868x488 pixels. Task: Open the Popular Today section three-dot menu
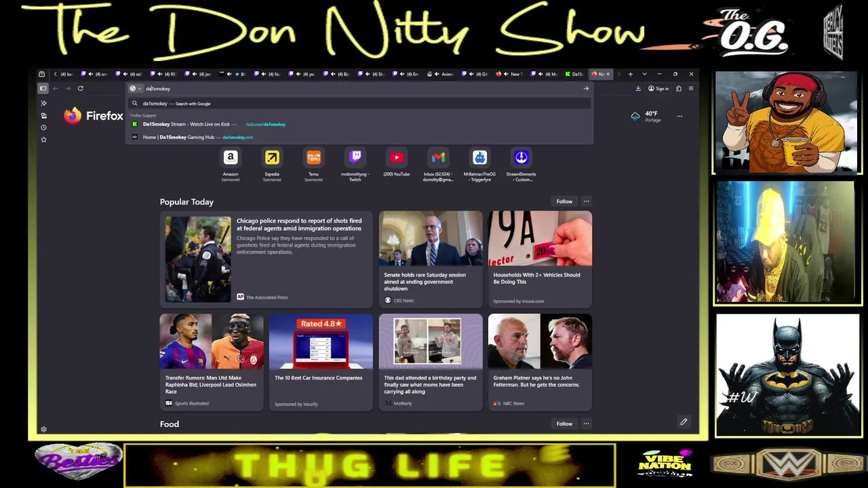(587, 201)
